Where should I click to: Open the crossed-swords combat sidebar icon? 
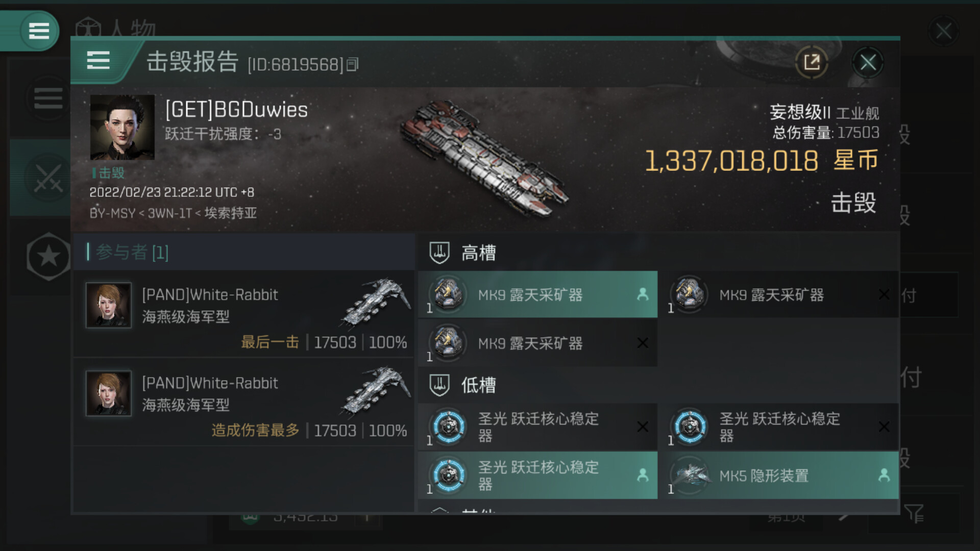48,177
